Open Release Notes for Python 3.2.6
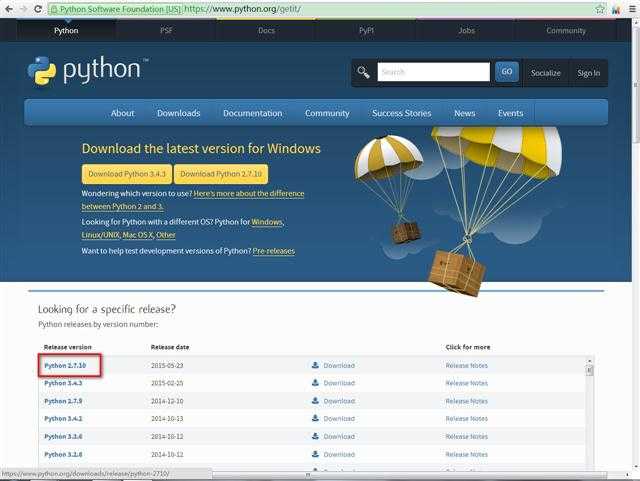The image size is (640, 481). pos(467,454)
